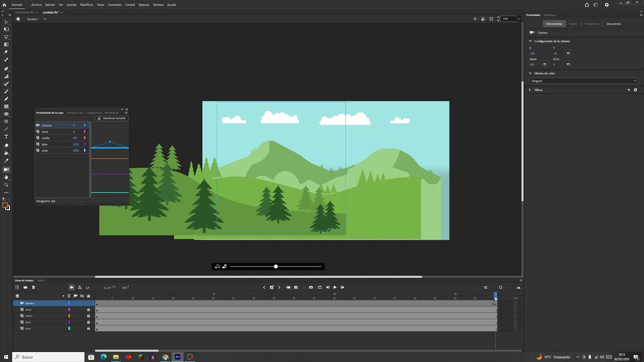Click the center stage icon
The height and width of the screenshot is (362, 644).
point(475,19)
